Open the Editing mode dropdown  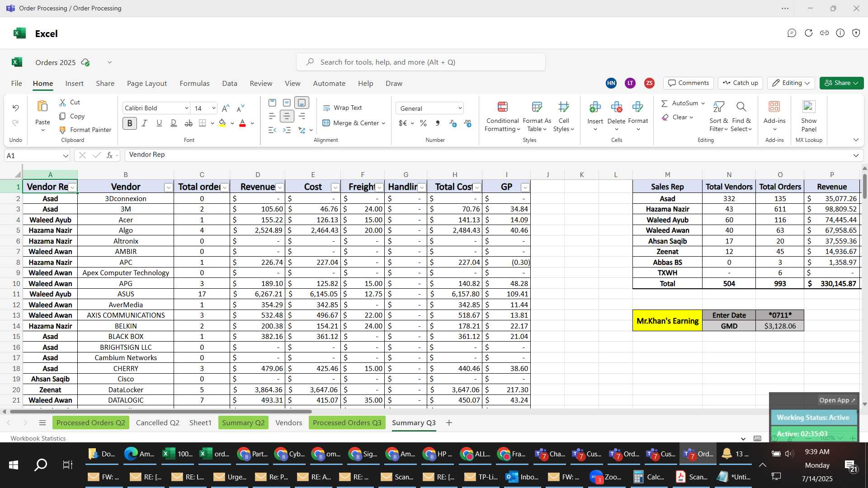pos(791,83)
